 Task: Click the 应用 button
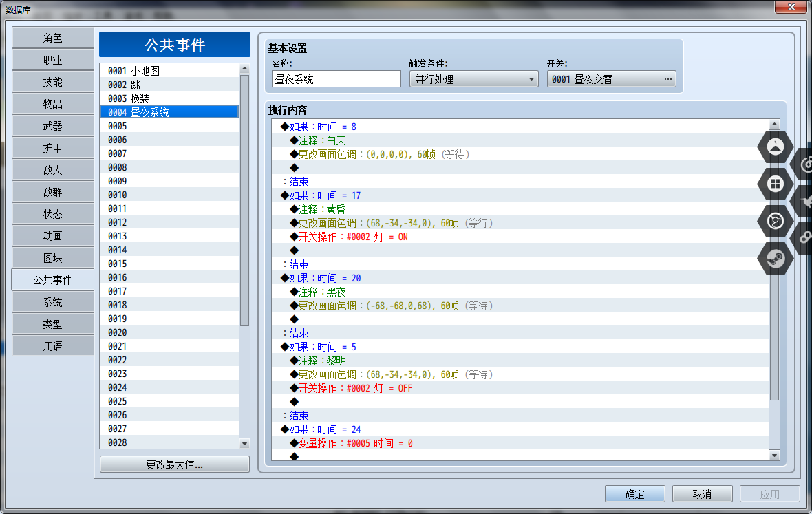[x=769, y=494]
